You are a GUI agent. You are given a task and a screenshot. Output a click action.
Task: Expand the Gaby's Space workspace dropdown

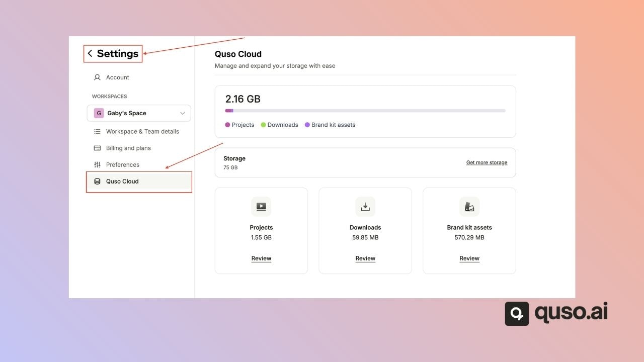pyautogui.click(x=139, y=113)
